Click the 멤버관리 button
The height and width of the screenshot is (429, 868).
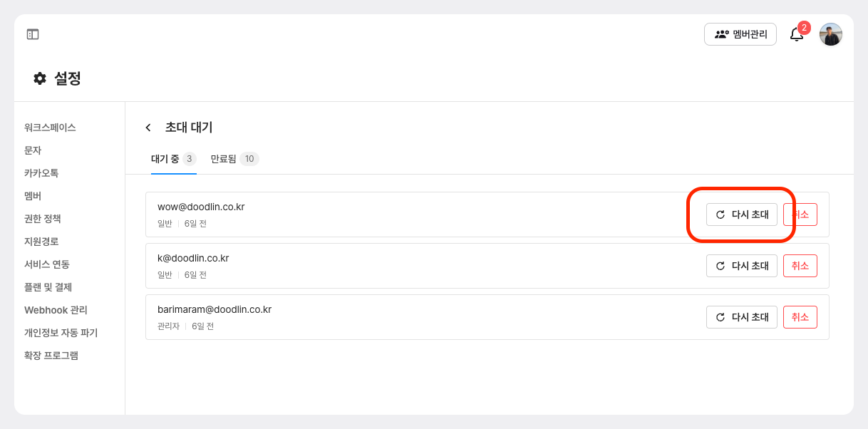[740, 34]
